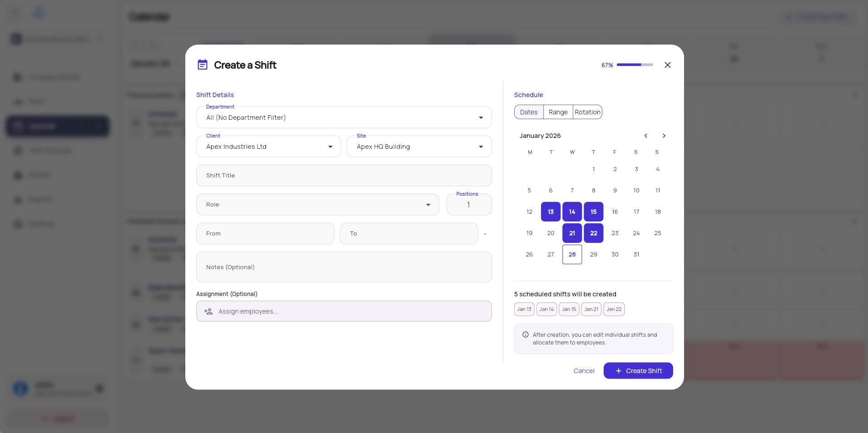Switch to the Range schedule tab
This screenshot has height=433, width=868.
tap(558, 112)
